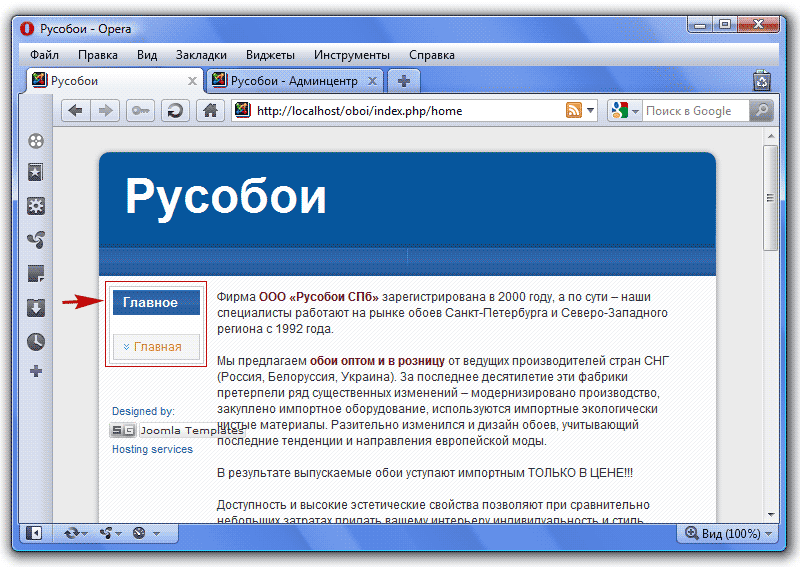Open the Bookmarks panel star icon
This screenshot has width=800, height=567.
tap(36, 173)
